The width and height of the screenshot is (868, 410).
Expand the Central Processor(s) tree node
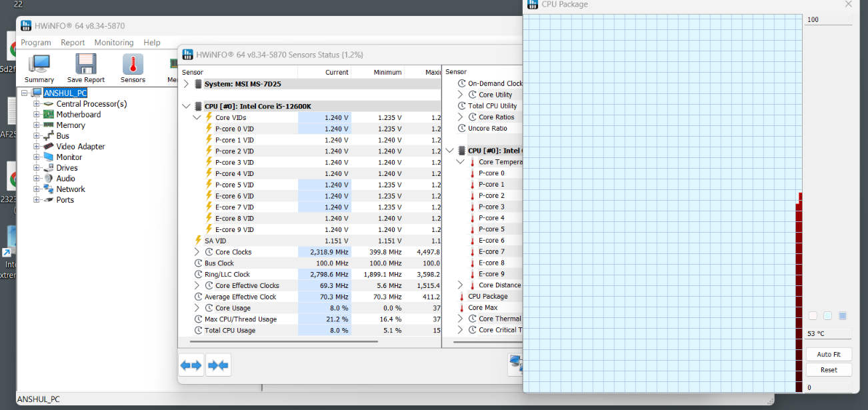(x=37, y=104)
